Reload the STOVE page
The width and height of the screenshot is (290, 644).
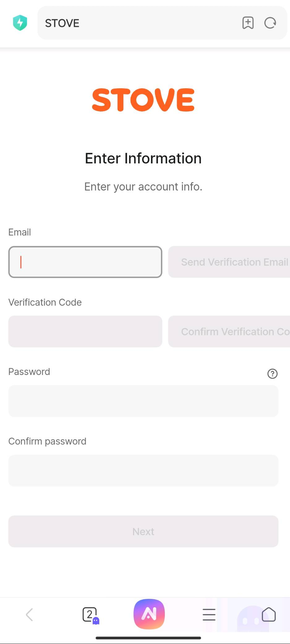point(270,23)
